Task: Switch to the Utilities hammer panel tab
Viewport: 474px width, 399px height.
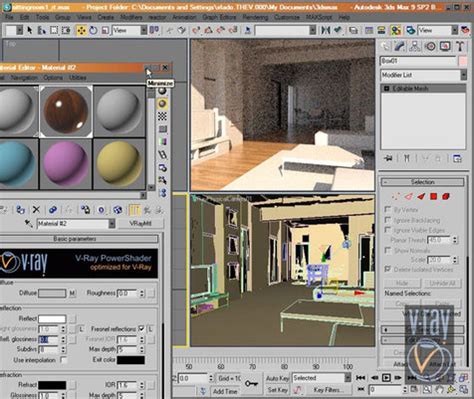Action: click(x=460, y=46)
